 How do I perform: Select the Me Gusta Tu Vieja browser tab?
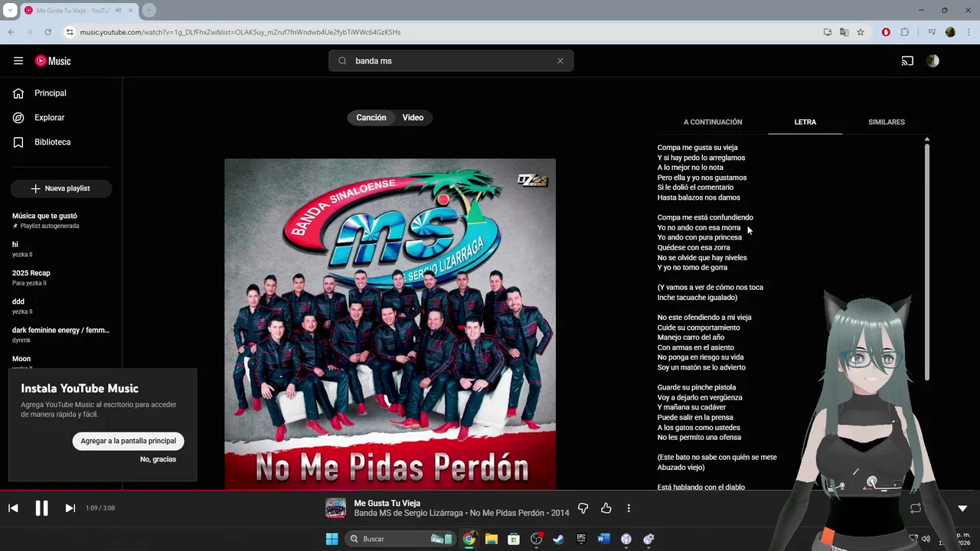pos(80,10)
